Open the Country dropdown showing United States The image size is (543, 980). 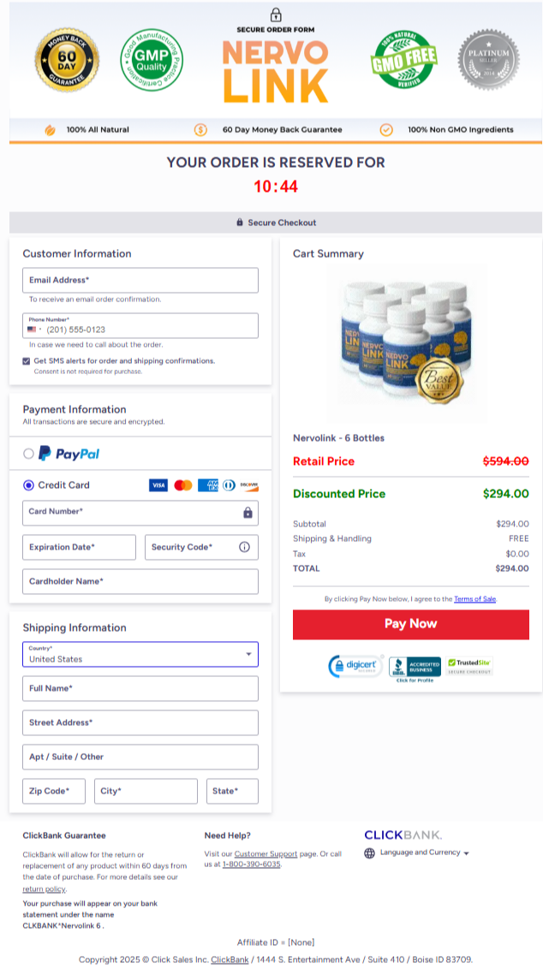click(140, 653)
